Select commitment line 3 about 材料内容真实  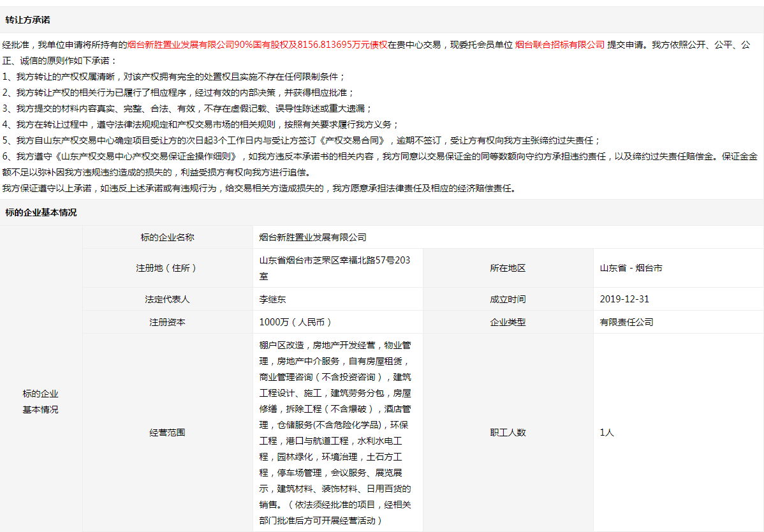point(187,108)
